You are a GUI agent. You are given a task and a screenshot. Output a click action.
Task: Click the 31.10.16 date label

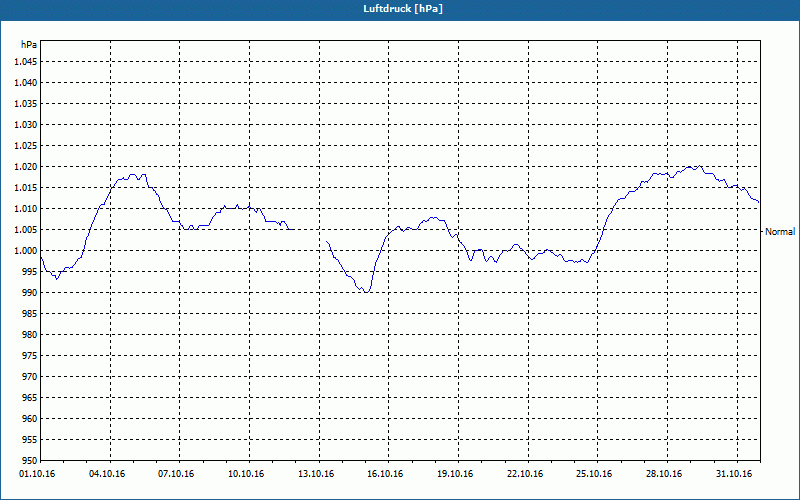coord(734,474)
